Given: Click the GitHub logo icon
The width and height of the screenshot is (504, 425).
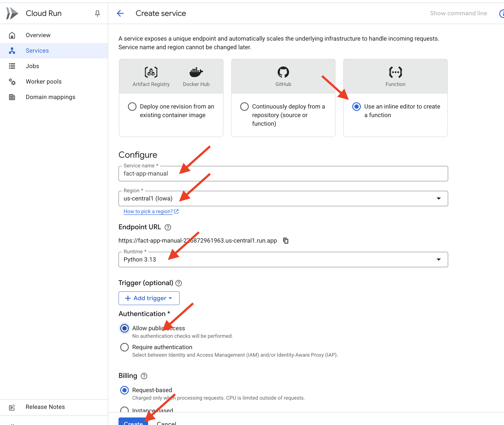Looking at the screenshot, I should coord(283,72).
